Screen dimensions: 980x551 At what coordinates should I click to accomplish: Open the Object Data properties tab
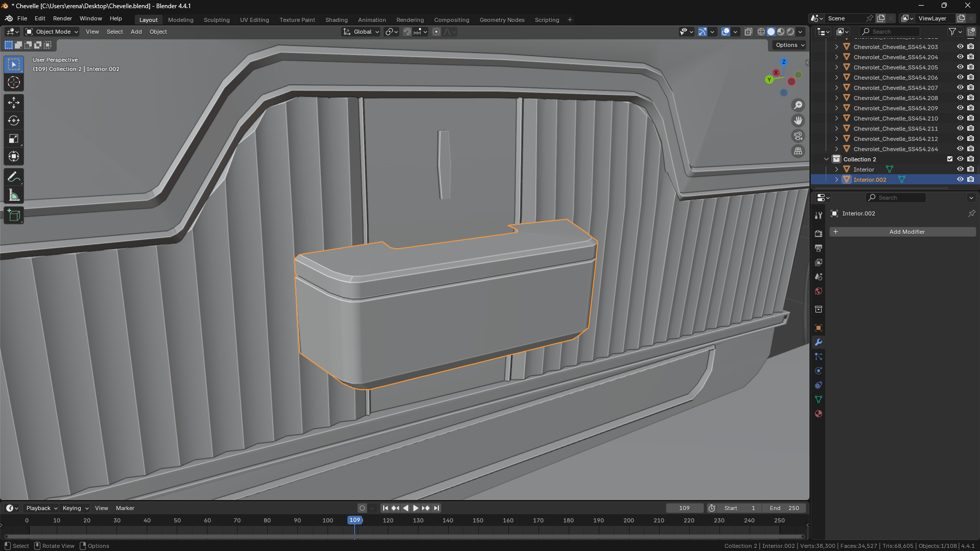click(x=819, y=399)
